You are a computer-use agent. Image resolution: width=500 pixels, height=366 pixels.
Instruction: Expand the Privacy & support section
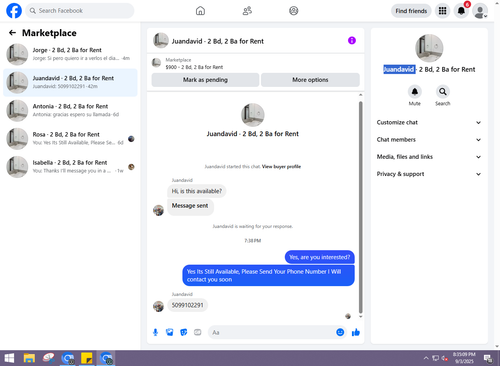(x=429, y=174)
